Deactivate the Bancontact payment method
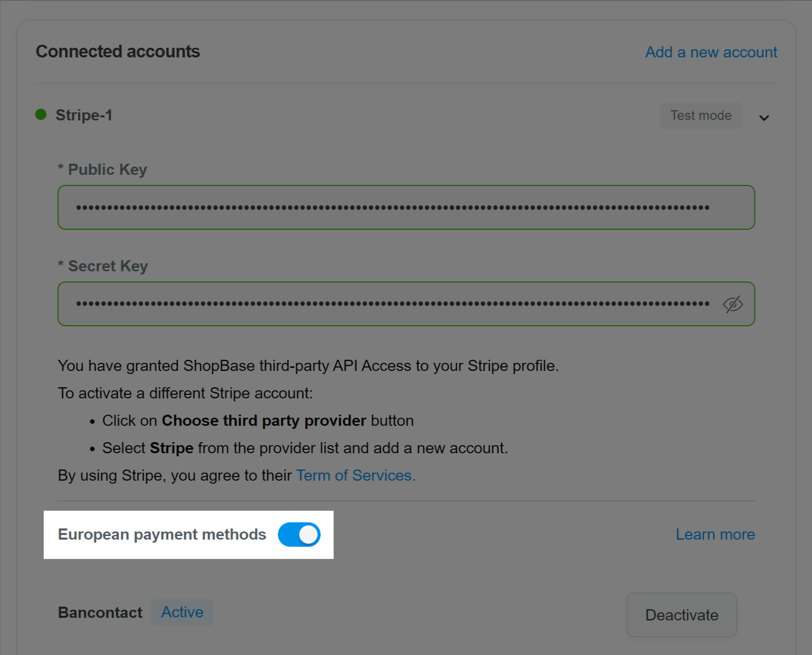Screen dimensions: 812x655 point(681,615)
